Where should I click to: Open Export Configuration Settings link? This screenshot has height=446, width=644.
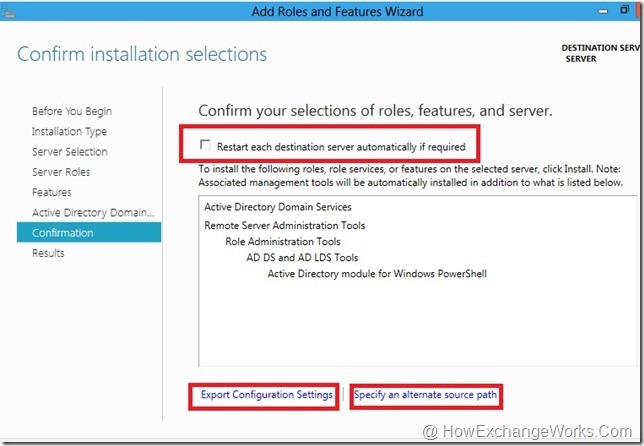266,395
